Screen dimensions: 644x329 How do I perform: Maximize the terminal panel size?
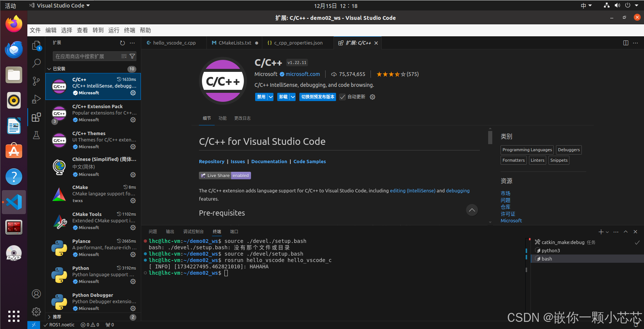point(626,232)
